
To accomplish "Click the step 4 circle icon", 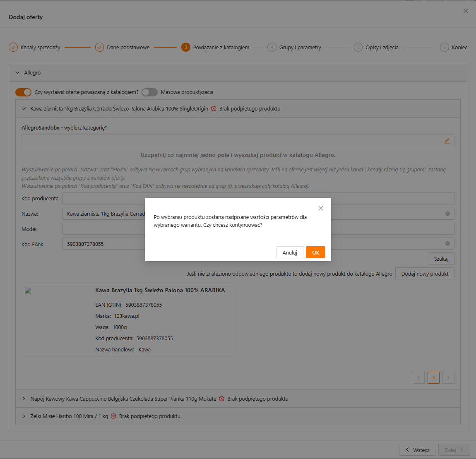I will (x=272, y=47).
